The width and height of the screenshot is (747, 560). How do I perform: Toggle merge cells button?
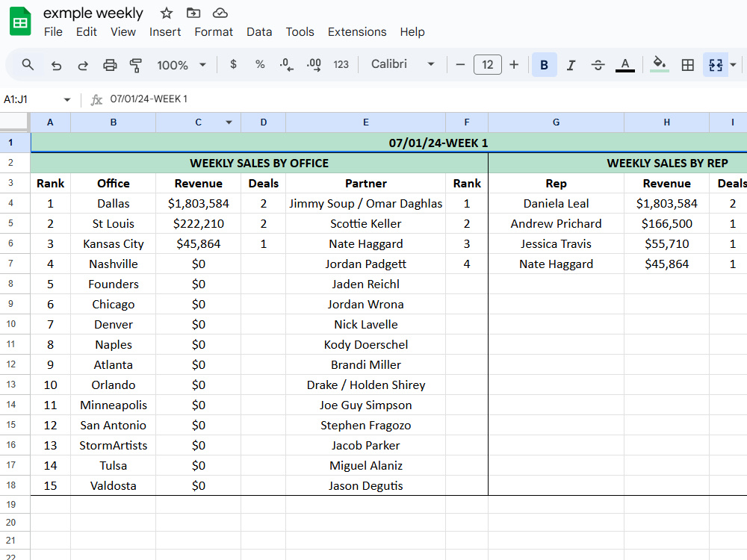(x=716, y=65)
